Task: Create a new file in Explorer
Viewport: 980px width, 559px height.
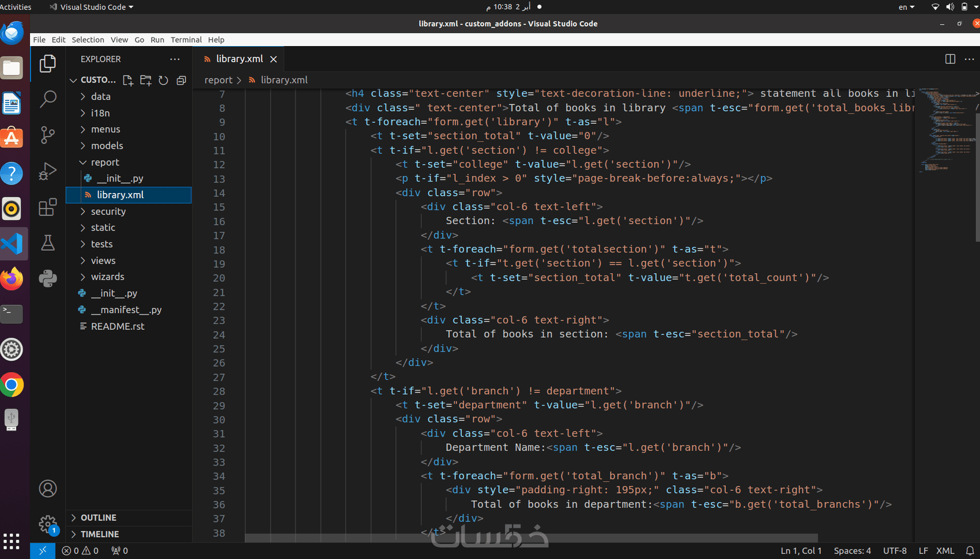Action: [128, 80]
